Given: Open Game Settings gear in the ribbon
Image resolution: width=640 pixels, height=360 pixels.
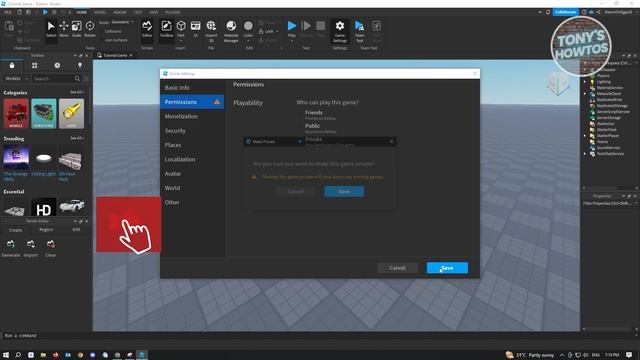Looking at the screenshot, I should point(340,30).
